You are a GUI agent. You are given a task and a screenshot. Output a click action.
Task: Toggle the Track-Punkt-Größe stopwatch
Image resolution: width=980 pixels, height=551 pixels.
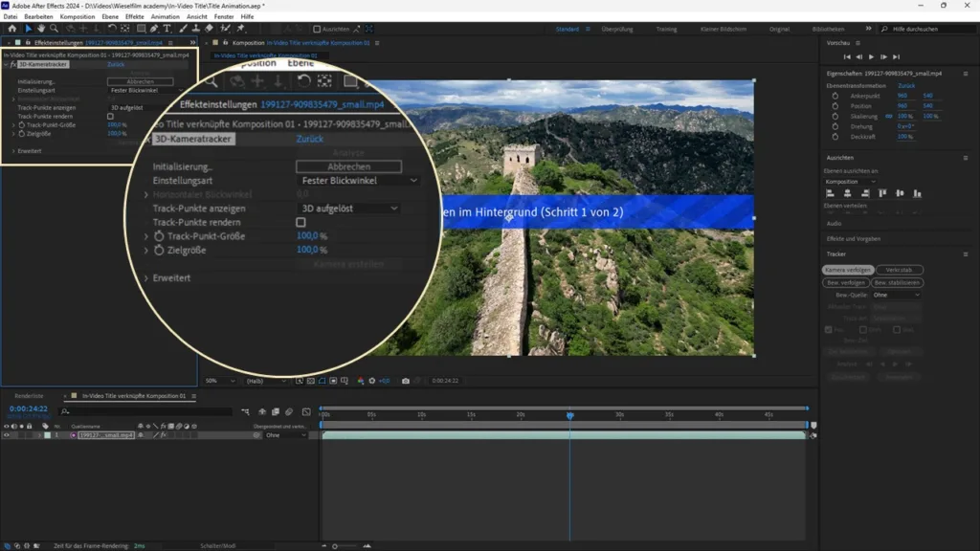21,125
